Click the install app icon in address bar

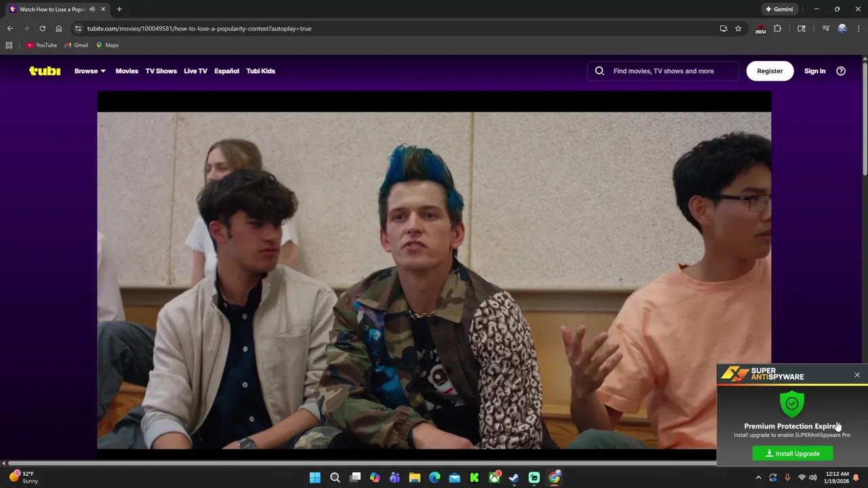724,28
